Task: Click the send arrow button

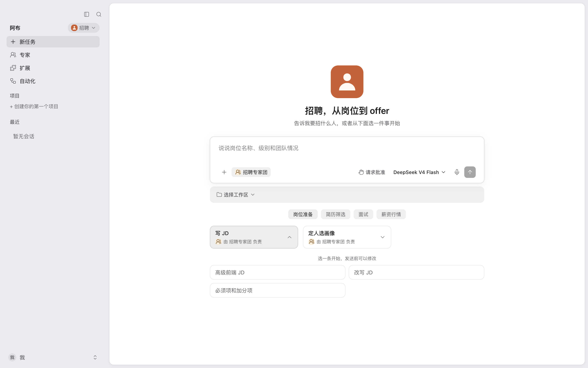Action: (470, 172)
